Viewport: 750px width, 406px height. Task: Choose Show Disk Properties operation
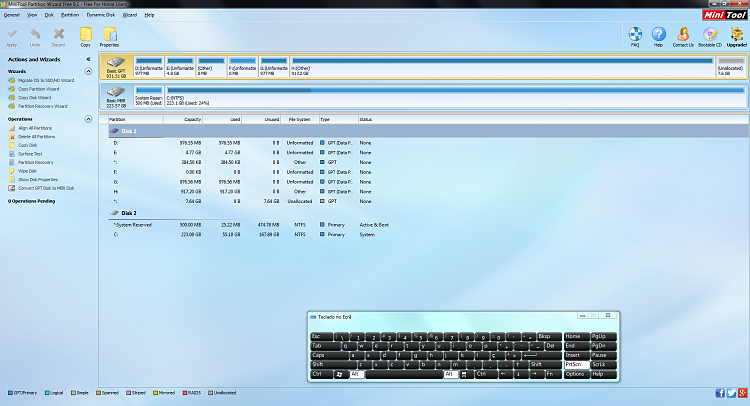point(38,180)
